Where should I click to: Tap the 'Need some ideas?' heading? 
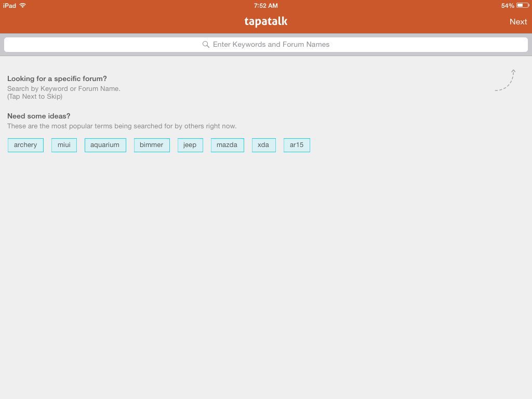click(38, 116)
